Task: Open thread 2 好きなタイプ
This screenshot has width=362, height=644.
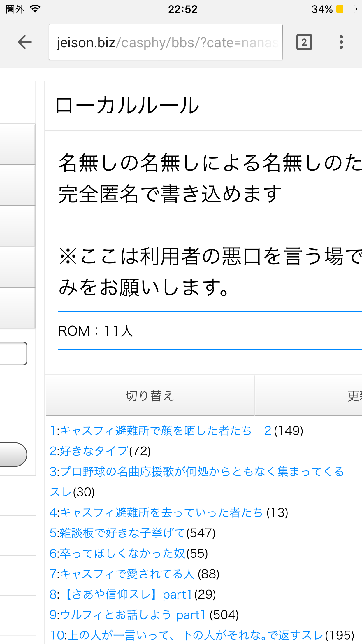Action: click(89, 451)
